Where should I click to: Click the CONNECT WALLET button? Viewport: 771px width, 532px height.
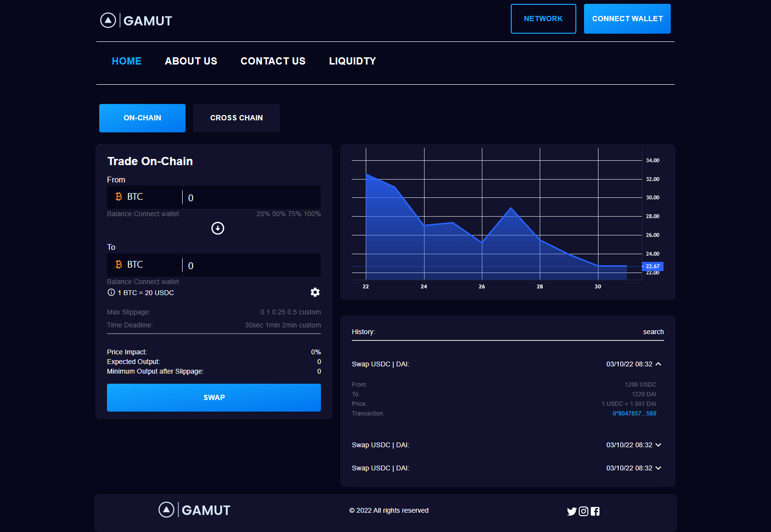pos(627,19)
